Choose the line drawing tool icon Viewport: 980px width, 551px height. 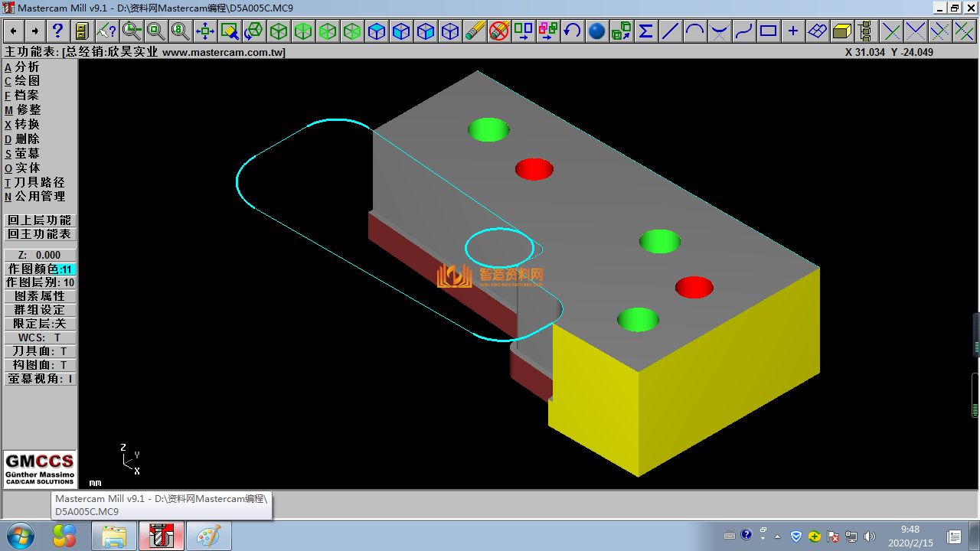pyautogui.click(x=670, y=31)
